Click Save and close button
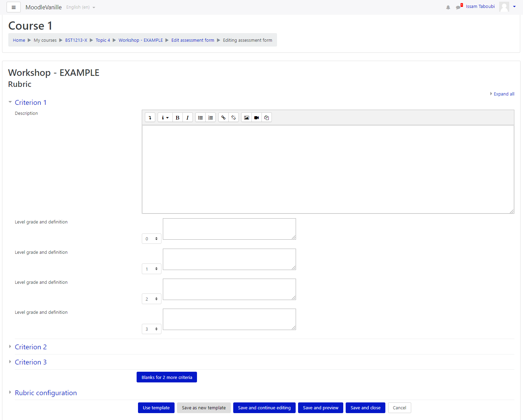The width and height of the screenshot is (523, 420). point(365,408)
